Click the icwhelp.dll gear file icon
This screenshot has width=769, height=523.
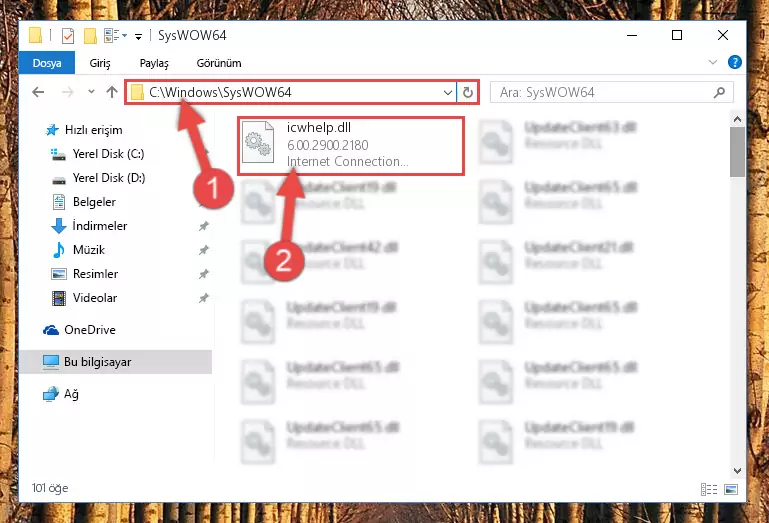pyautogui.click(x=258, y=142)
